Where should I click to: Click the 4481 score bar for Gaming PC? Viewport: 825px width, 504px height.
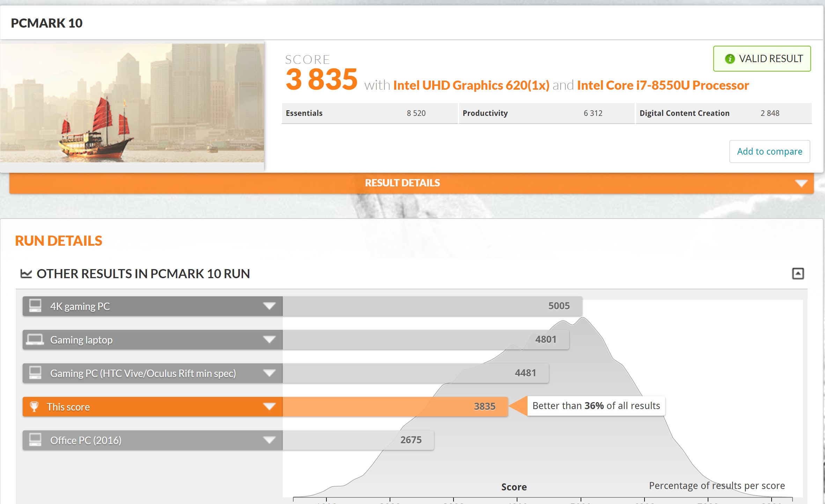pos(415,373)
